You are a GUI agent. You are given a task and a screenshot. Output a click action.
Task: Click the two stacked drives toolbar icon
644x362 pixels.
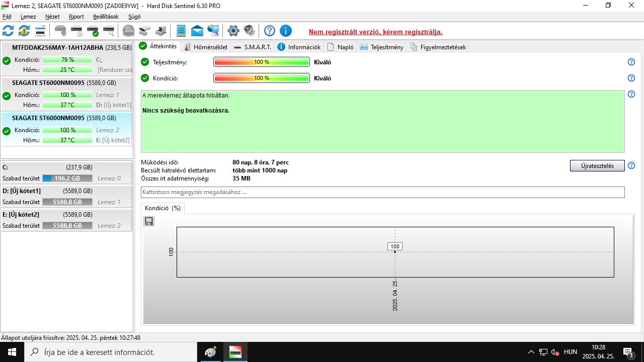click(145, 31)
